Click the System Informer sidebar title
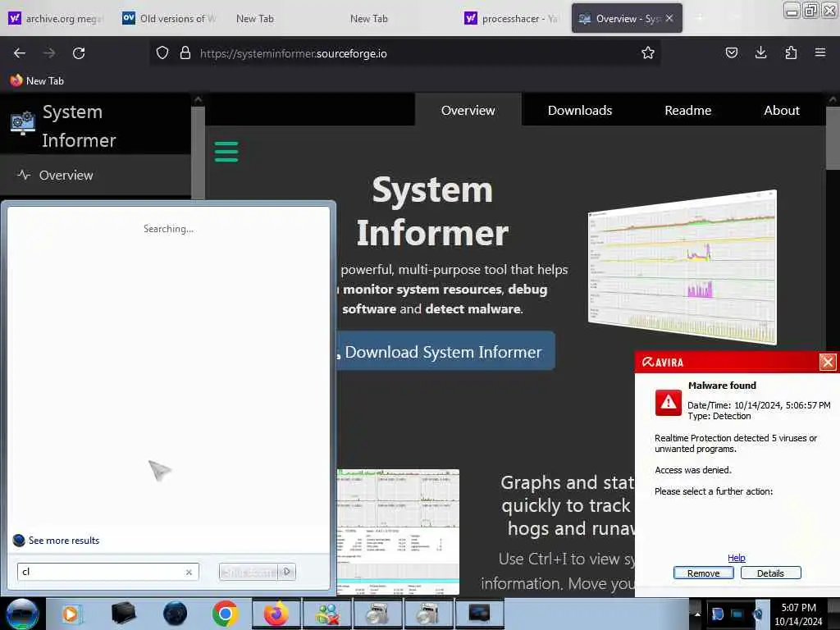The image size is (840, 630). 79,126
